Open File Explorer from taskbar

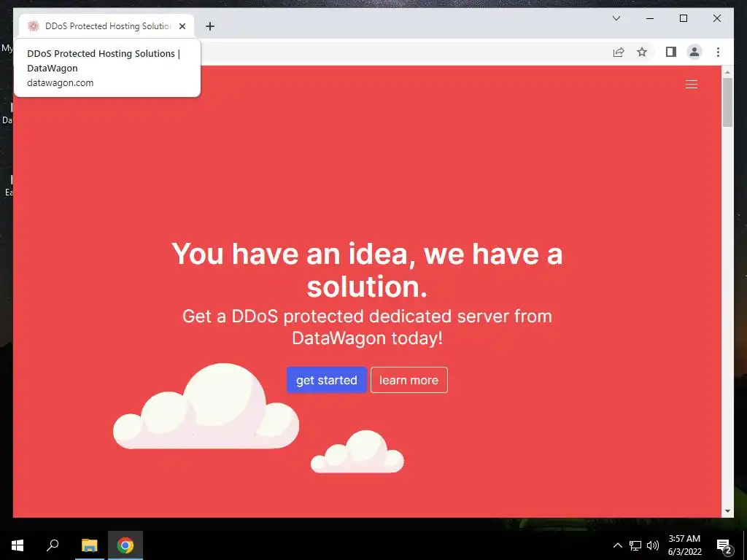pyautogui.click(x=89, y=545)
